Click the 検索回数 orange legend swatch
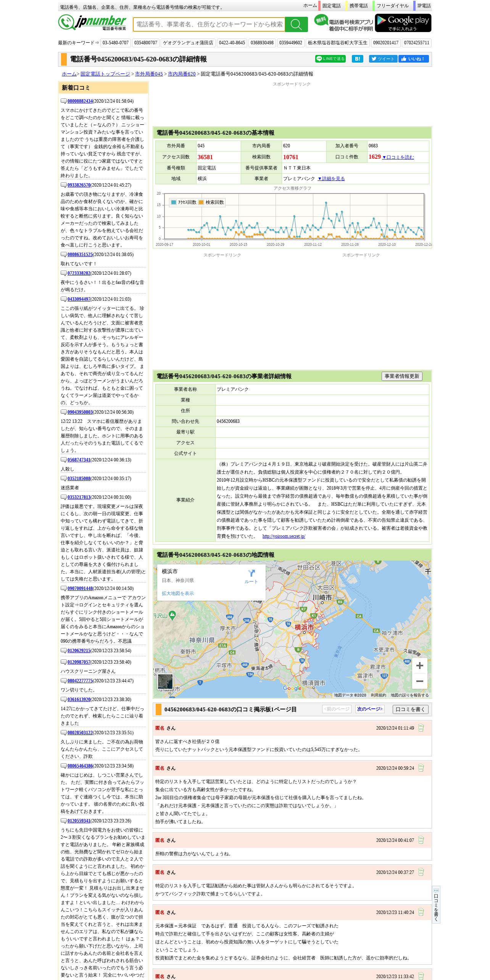Screen dimensions: 490x980 [x=201, y=202]
